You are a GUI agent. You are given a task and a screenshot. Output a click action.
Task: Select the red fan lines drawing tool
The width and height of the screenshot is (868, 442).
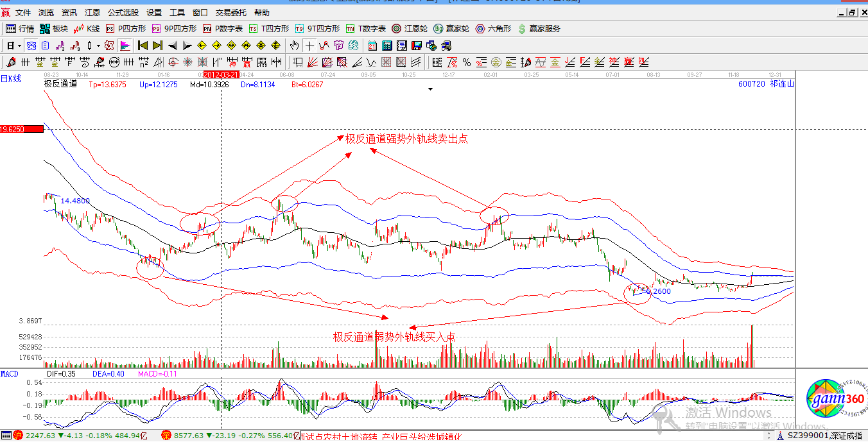[313, 62]
